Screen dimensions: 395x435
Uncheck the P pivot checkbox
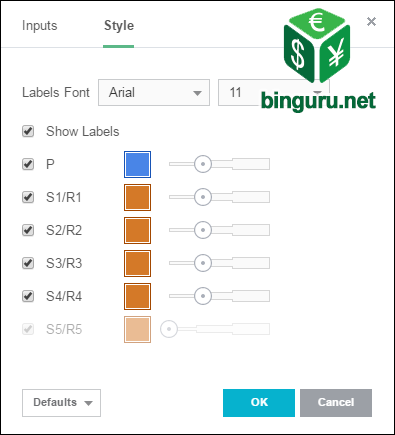(x=28, y=164)
